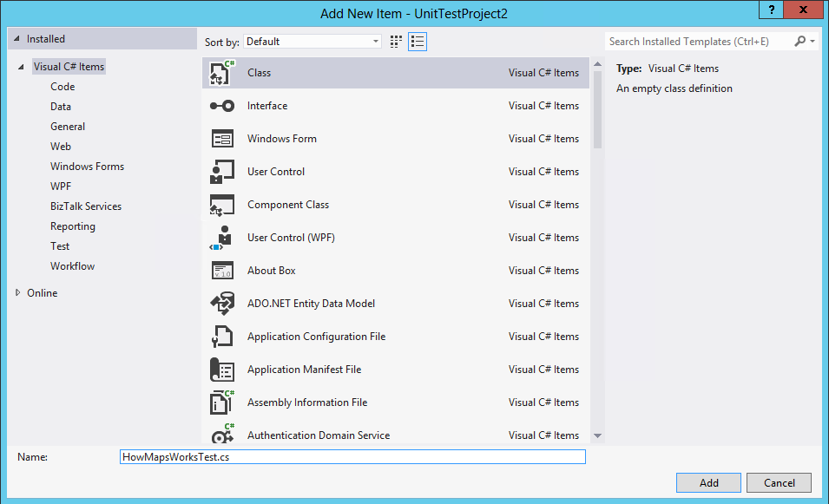Screen dimensions: 829x504
Task: Expand the Online section
Action: [18, 292]
